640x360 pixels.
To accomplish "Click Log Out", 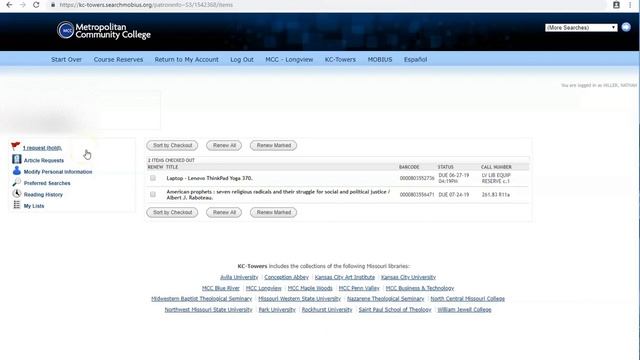I will point(242,59).
